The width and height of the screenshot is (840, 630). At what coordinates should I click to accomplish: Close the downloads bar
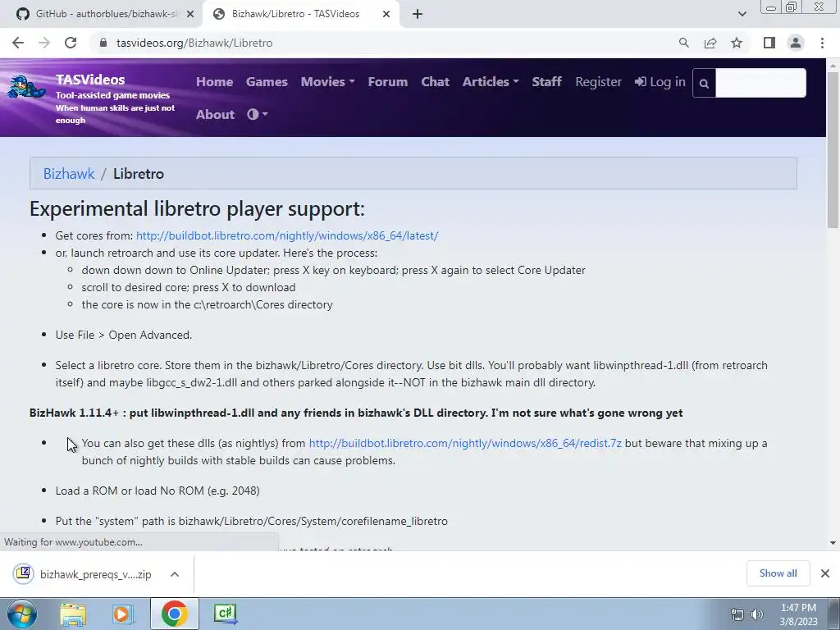tap(825, 573)
